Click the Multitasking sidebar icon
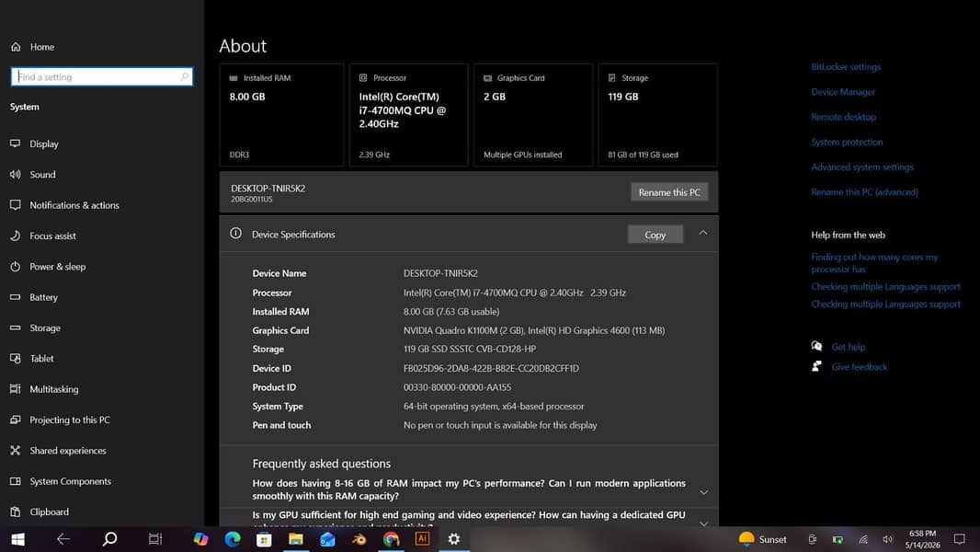980x552 pixels. pos(15,389)
